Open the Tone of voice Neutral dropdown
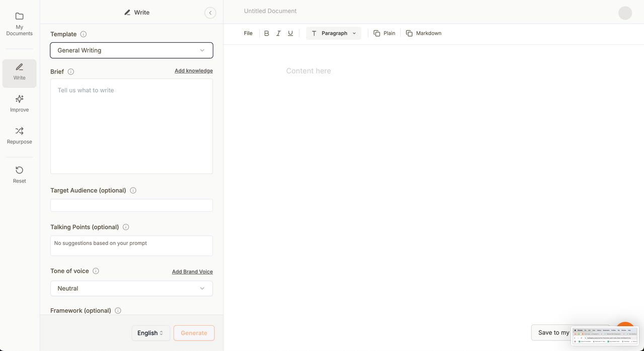The width and height of the screenshot is (644, 351). (131, 289)
